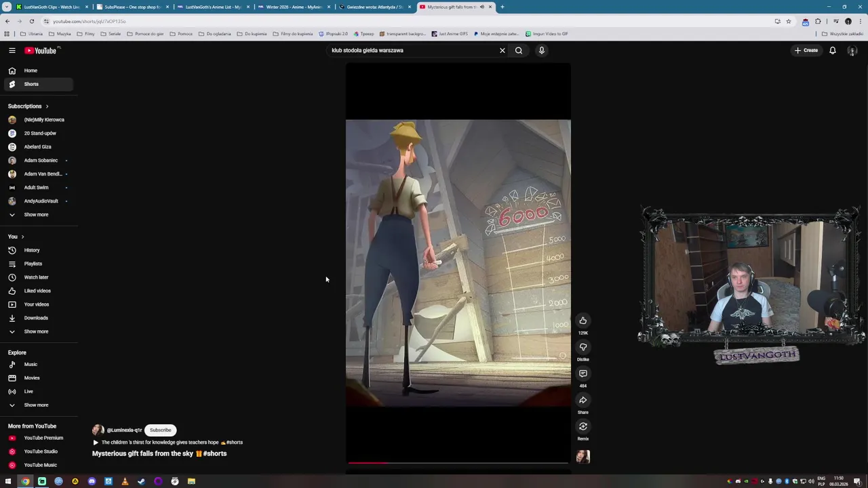Open Your videos
Screen dimensions: 868x488
click(x=37, y=304)
